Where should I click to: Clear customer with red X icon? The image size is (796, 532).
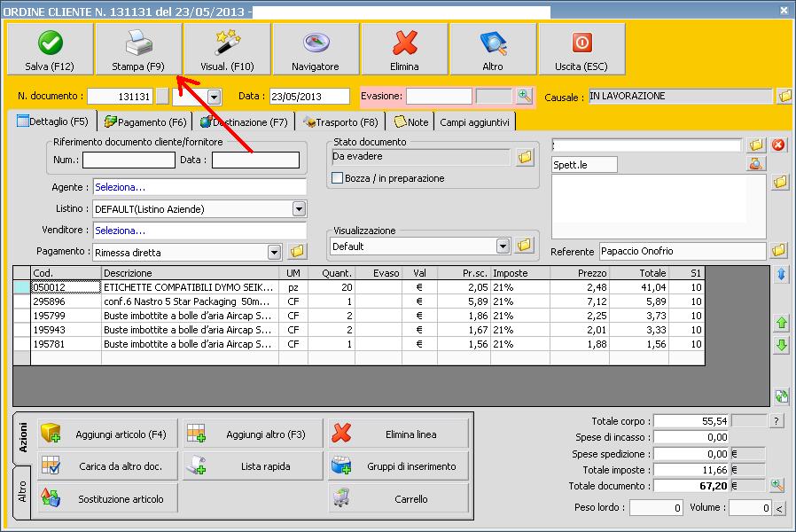[x=778, y=145]
